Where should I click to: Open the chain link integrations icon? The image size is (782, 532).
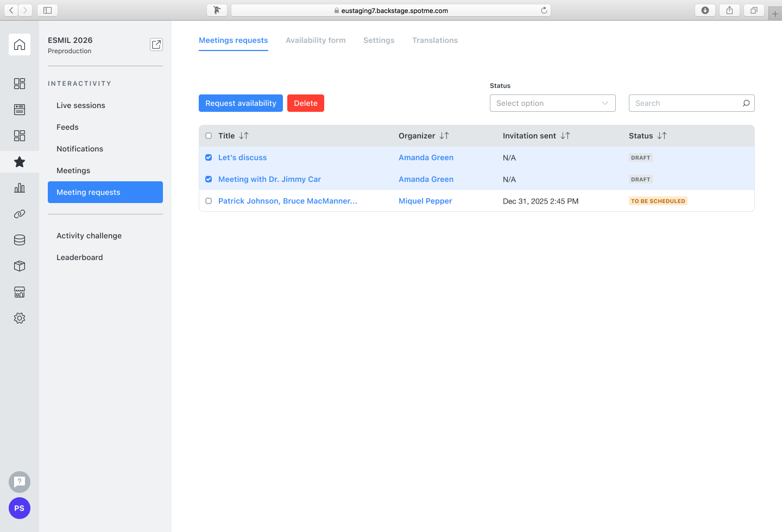(20, 214)
